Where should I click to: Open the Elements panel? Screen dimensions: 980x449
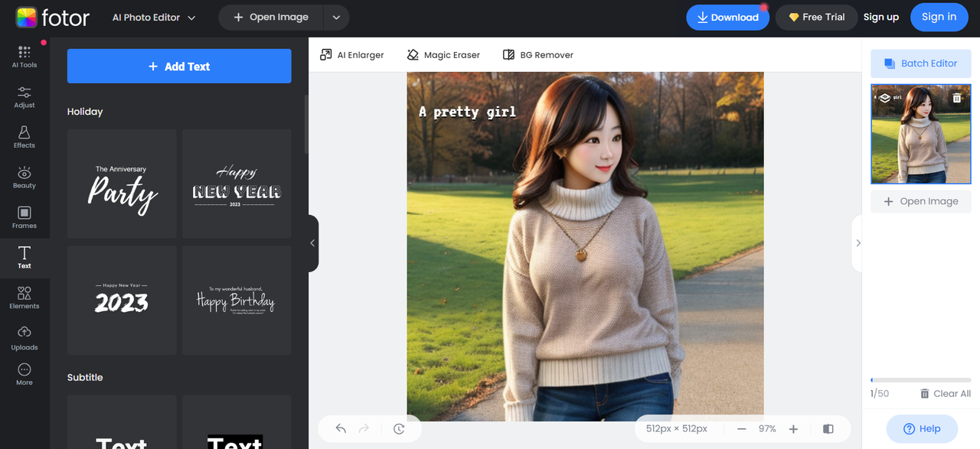(24, 298)
